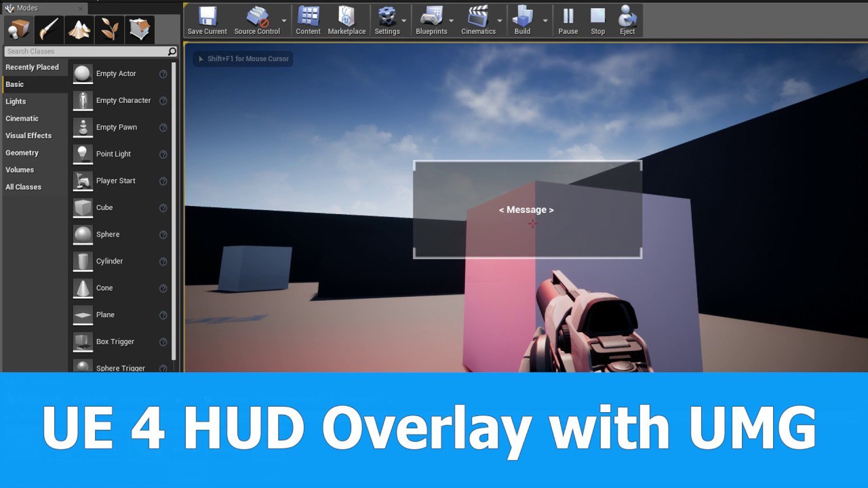Click the Shift+F1 mouse cursor hint

click(x=244, y=59)
